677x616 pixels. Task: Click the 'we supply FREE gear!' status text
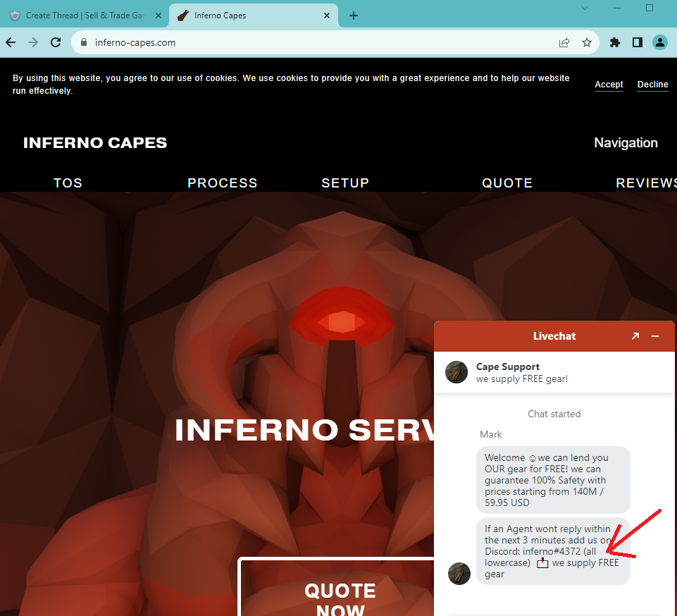tap(521, 379)
